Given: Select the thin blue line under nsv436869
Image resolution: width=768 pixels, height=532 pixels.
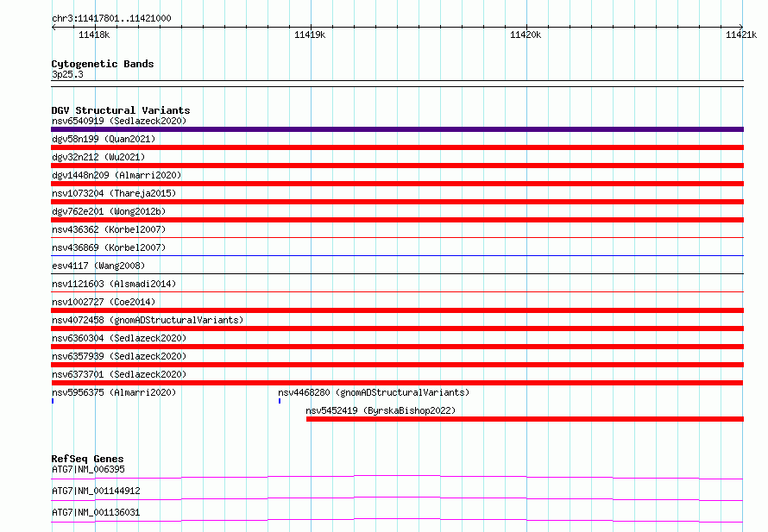Looking at the screenshot, I should [x=397, y=255].
